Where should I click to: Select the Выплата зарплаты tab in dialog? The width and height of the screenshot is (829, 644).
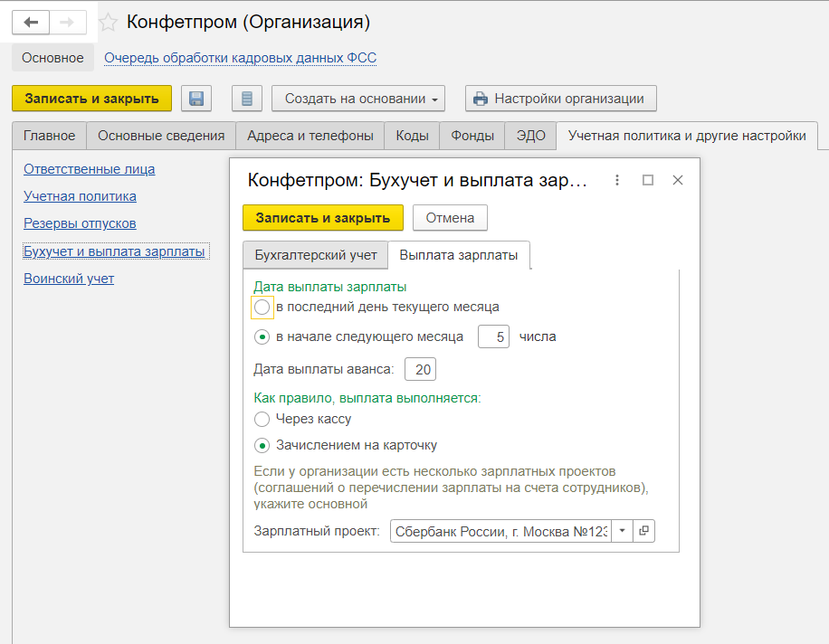click(458, 255)
